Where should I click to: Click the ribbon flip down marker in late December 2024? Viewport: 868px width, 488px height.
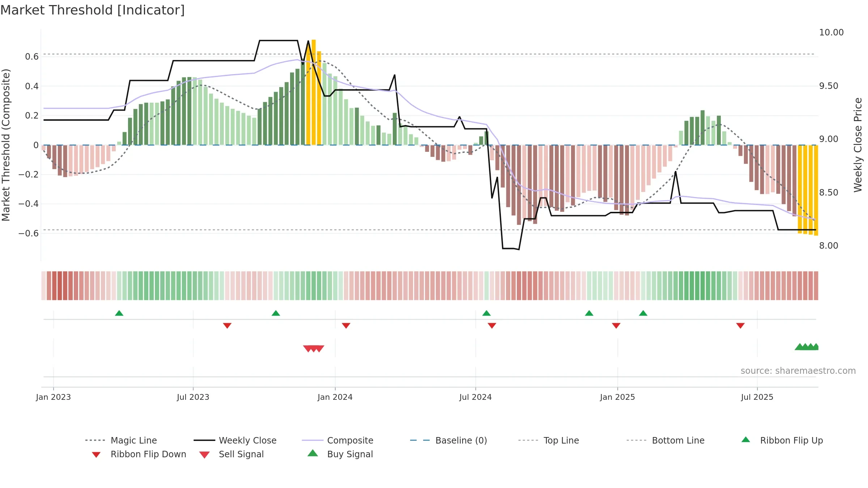pyautogui.click(x=616, y=326)
